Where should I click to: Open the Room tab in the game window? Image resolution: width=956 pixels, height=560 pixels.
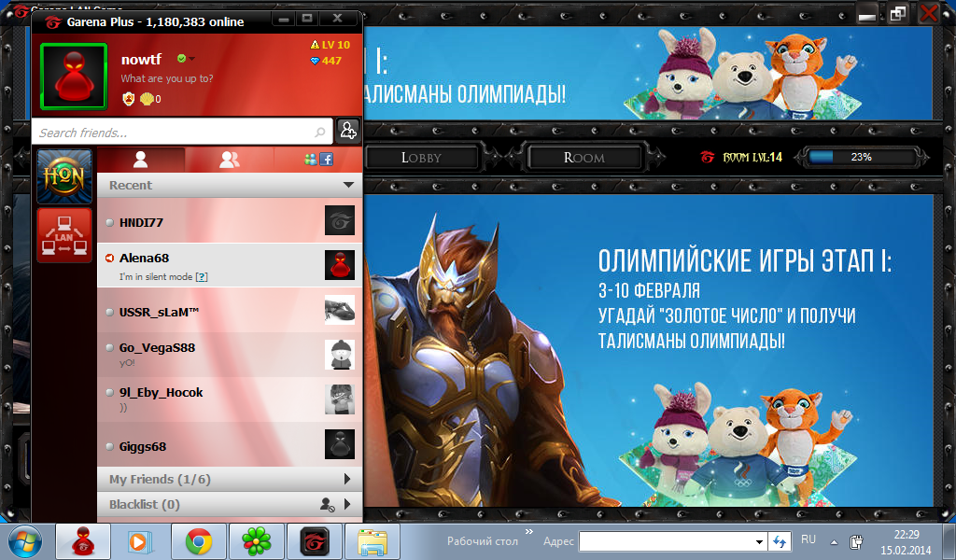click(x=584, y=158)
